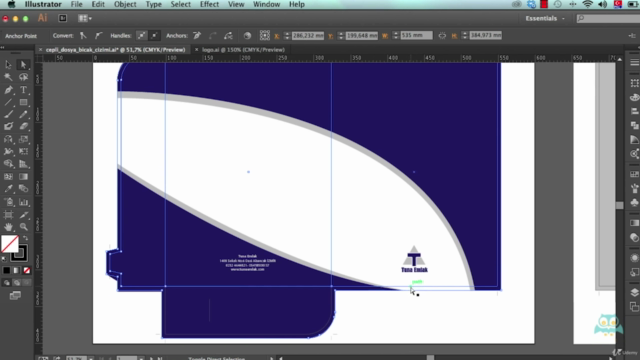Select the Shape Builder tool
This screenshot has width=640, height=360.
click(x=8, y=164)
